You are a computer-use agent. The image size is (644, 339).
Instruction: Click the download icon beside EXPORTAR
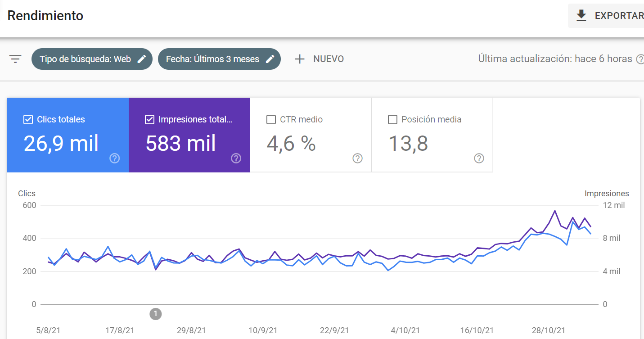[x=581, y=16]
